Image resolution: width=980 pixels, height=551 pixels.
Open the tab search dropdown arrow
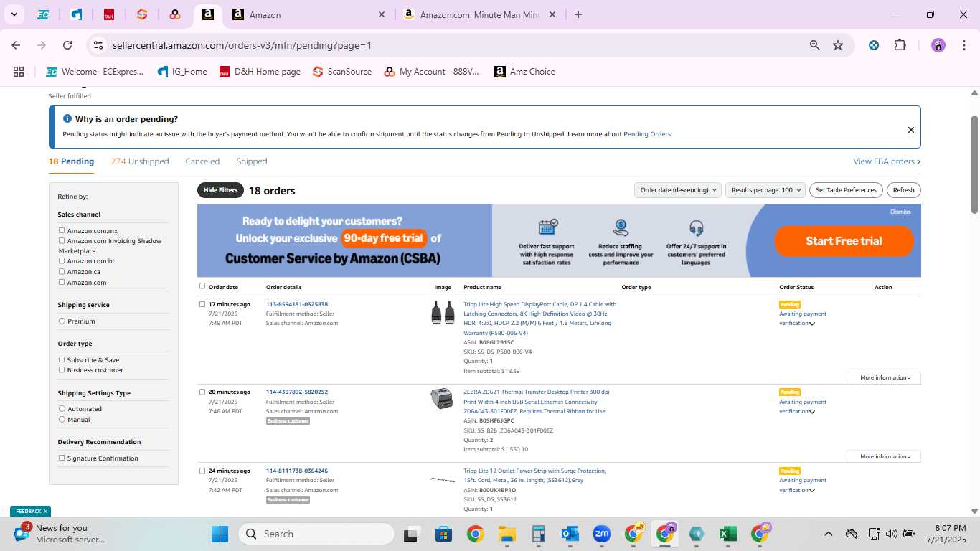point(14,14)
